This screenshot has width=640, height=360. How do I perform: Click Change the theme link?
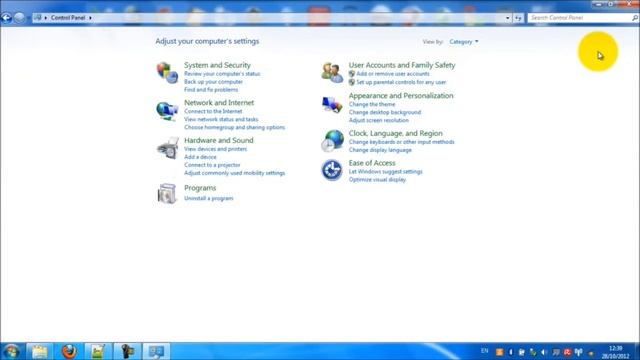[372, 104]
